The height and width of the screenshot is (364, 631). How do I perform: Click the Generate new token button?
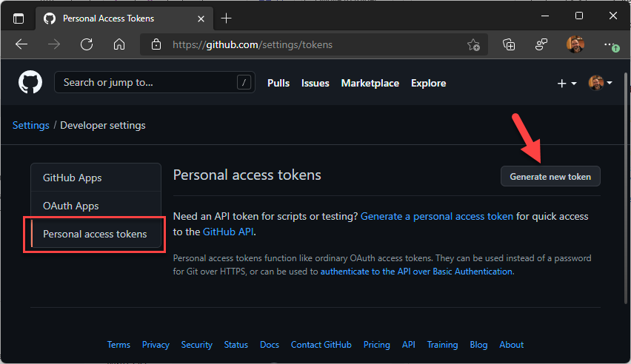tap(550, 177)
